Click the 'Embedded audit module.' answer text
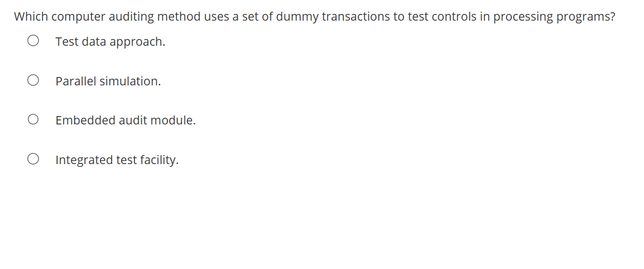Screen dimensions: 644x269 [x=126, y=121]
